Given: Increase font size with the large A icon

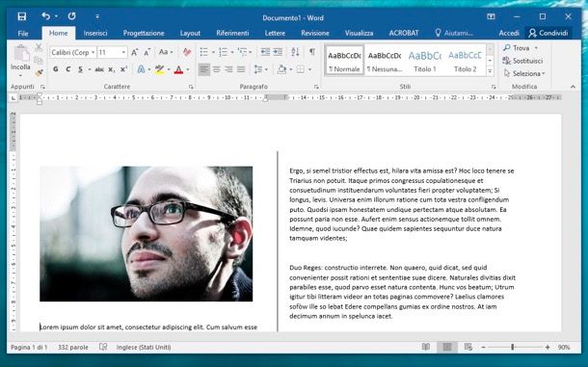Looking at the screenshot, I should [x=135, y=52].
